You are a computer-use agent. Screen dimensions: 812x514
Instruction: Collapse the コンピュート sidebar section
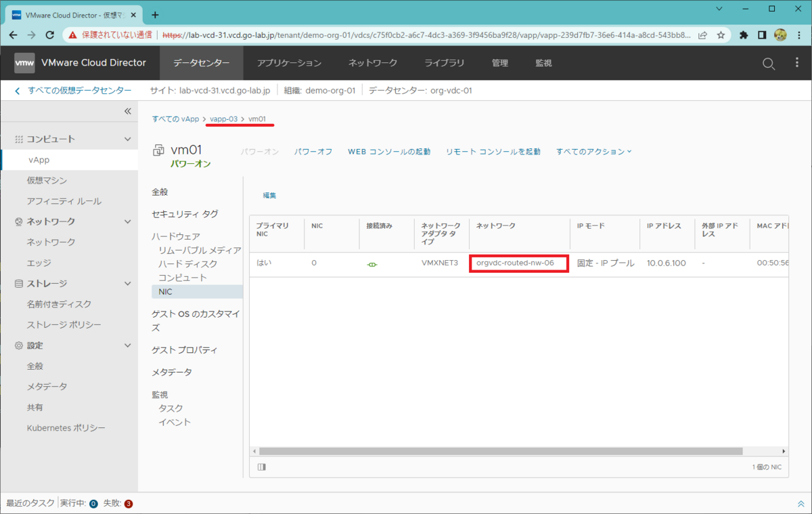(x=128, y=139)
